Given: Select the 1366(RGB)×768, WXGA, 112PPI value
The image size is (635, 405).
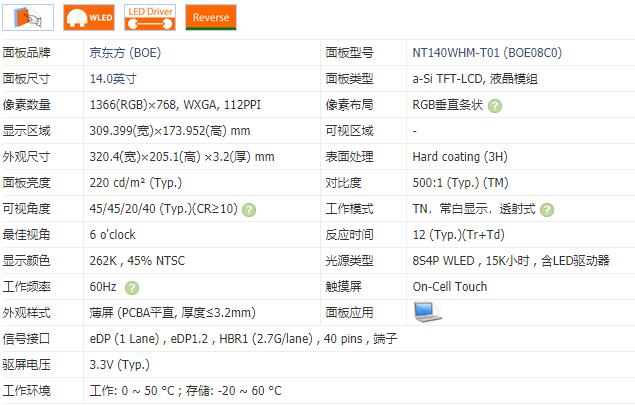Looking at the screenshot, I should pos(175,105).
